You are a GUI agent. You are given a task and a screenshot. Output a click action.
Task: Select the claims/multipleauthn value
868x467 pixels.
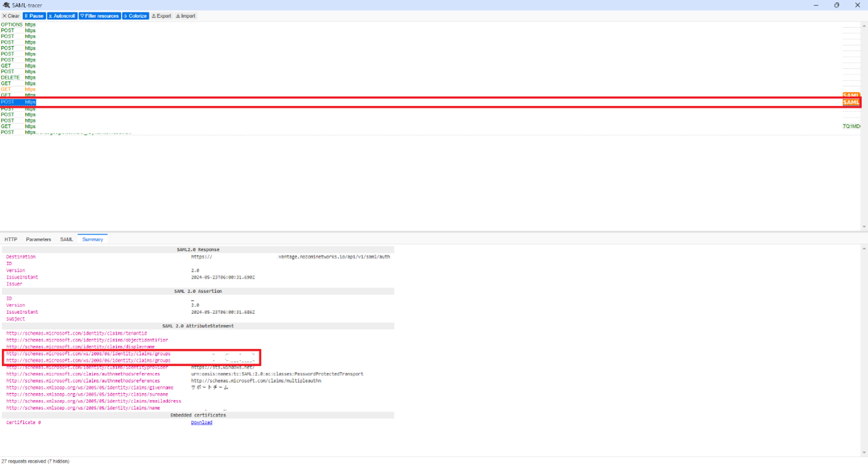tap(256, 381)
